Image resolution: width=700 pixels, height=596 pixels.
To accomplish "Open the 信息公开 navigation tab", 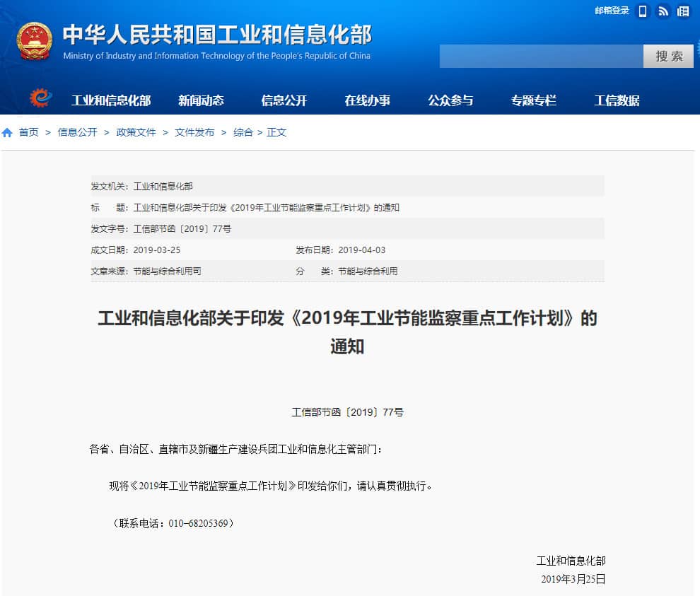I will point(284,100).
